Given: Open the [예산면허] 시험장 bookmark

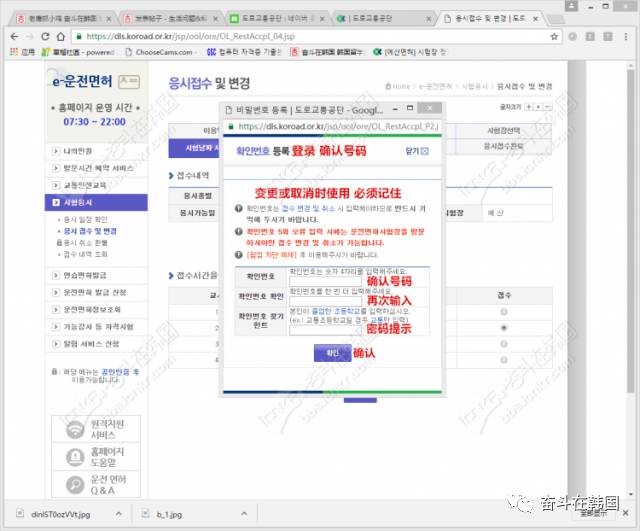Looking at the screenshot, I should point(409,52).
